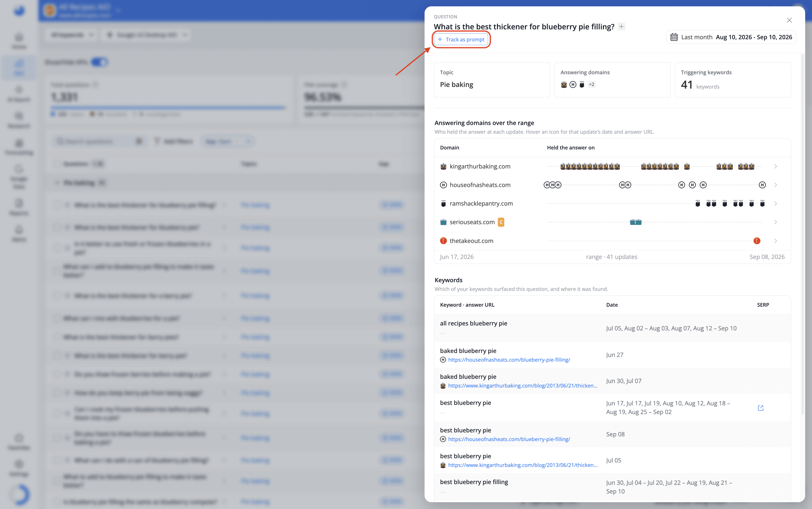Collapse the Pie baking group in background table
This screenshot has width=812, height=509.
[x=57, y=183]
